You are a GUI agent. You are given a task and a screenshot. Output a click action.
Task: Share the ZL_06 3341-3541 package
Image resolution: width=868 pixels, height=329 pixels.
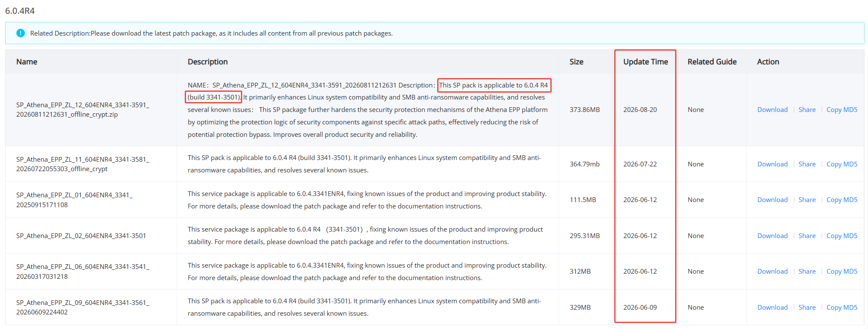coord(807,272)
